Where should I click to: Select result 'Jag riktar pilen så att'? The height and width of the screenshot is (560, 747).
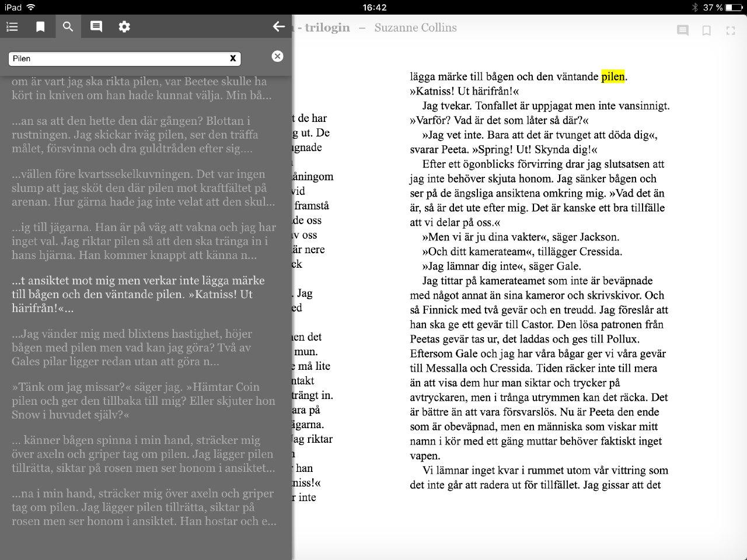coord(140,241)
